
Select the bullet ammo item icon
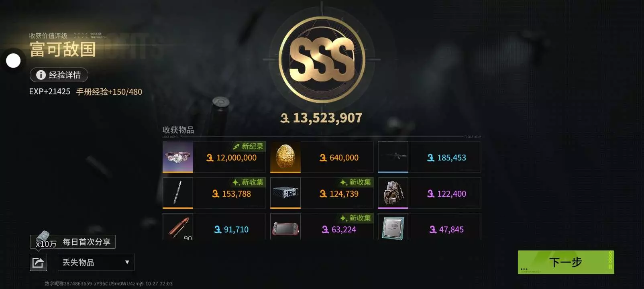[178, 227]
